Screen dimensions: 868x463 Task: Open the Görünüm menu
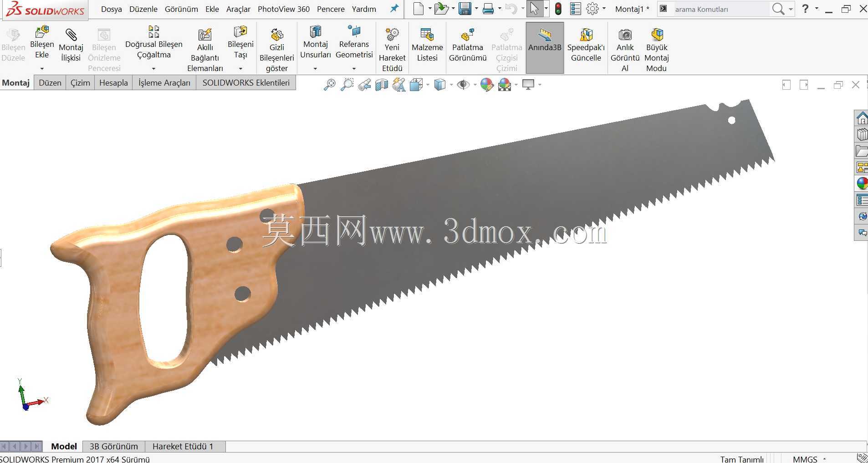click(181, 9)
